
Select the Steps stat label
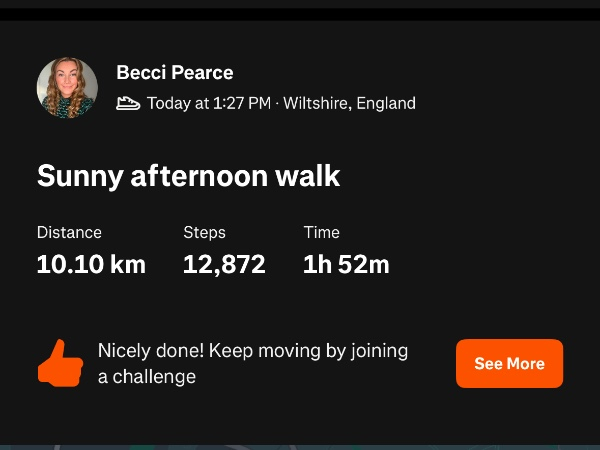point(204,232)
